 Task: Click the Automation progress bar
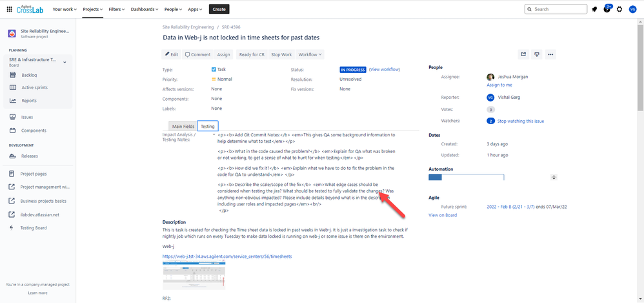tap(466, 177)
